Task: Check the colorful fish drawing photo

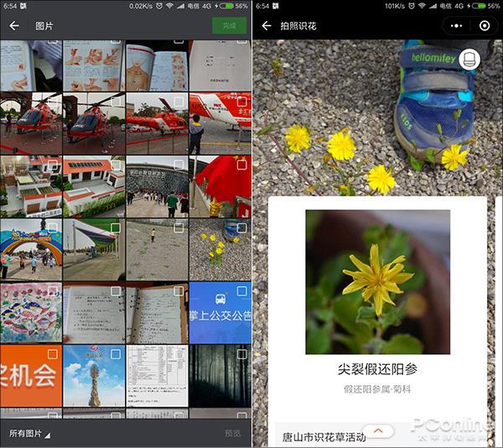Action: [x=52, y=291]
